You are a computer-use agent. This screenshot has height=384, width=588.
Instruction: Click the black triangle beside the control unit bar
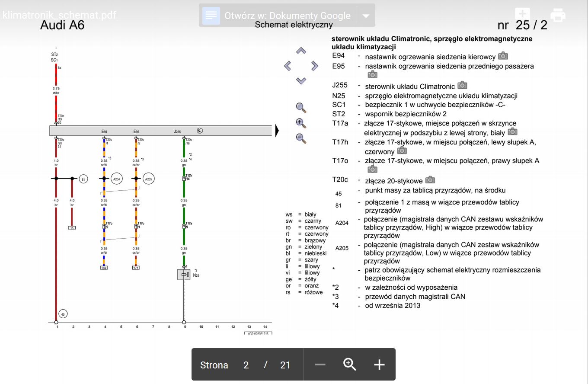coord(278,130)
